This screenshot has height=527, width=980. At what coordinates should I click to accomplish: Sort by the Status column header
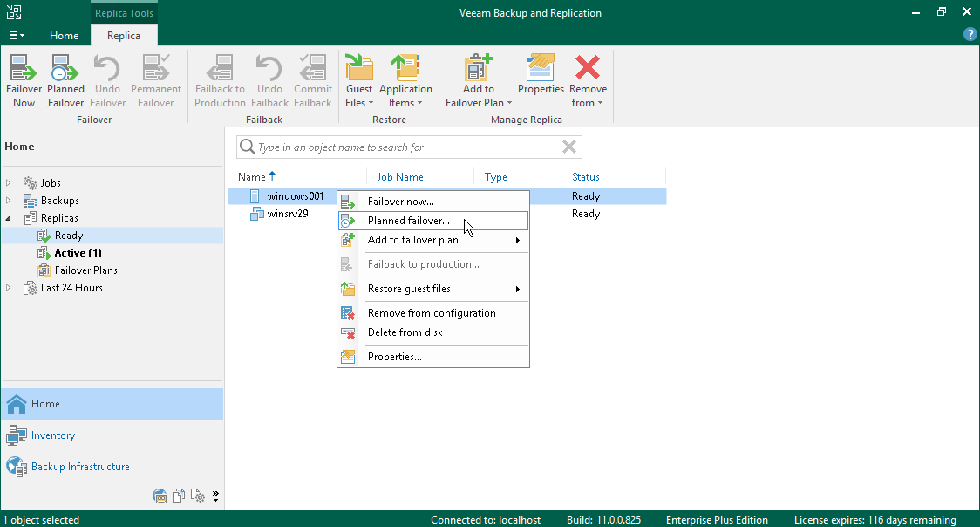coord(586,177)
